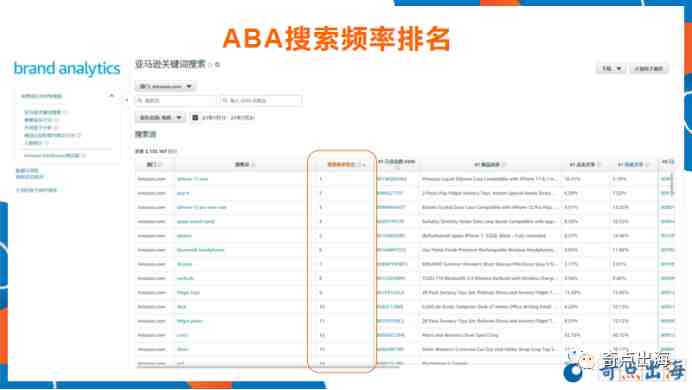
Task: Click the brand analytics logo
Action: (x=67, y=69)
